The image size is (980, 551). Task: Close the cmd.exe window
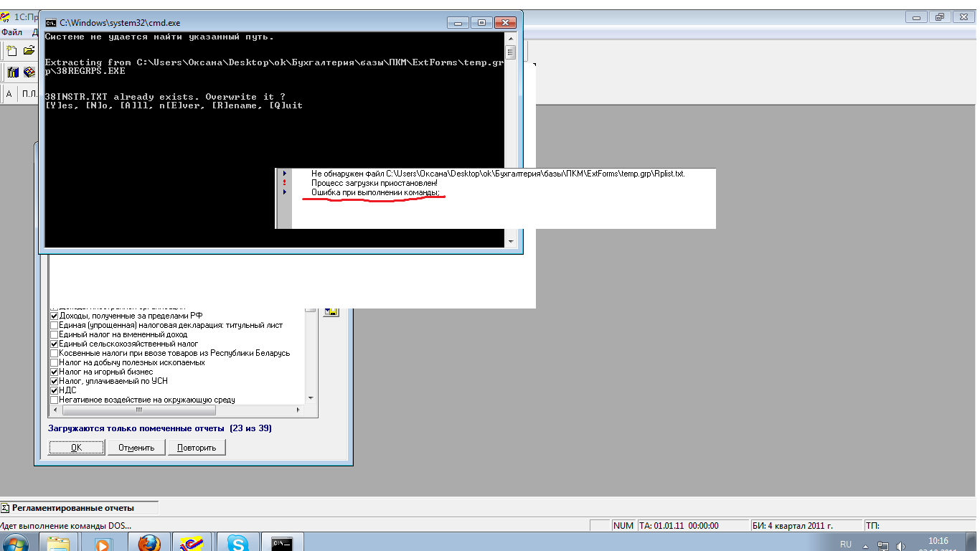point(506,22)
